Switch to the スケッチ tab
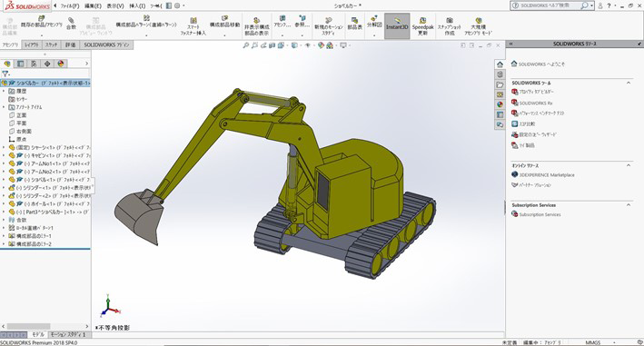 coord(52,44)
